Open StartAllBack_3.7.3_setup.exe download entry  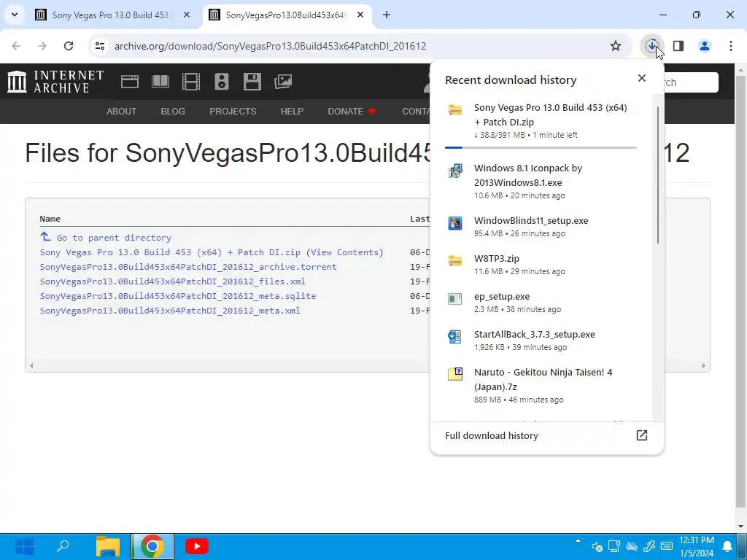pyautogui.click(x=541, y=340)
